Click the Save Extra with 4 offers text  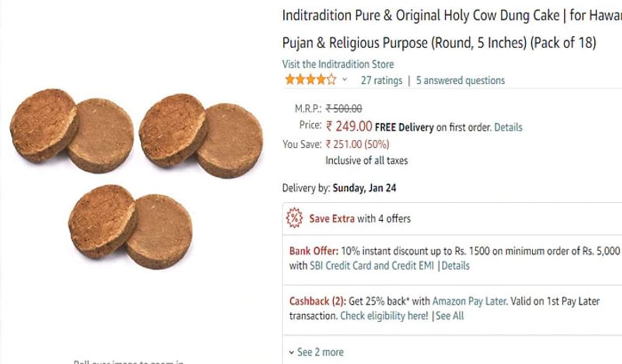pyautogui.click(x=360, y=219)
